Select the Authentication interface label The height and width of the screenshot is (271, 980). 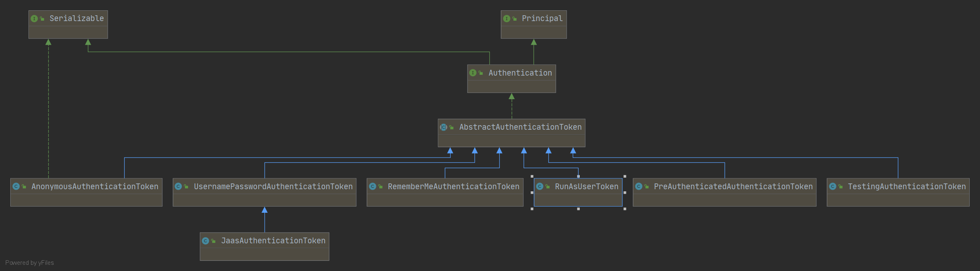[520, 73]
